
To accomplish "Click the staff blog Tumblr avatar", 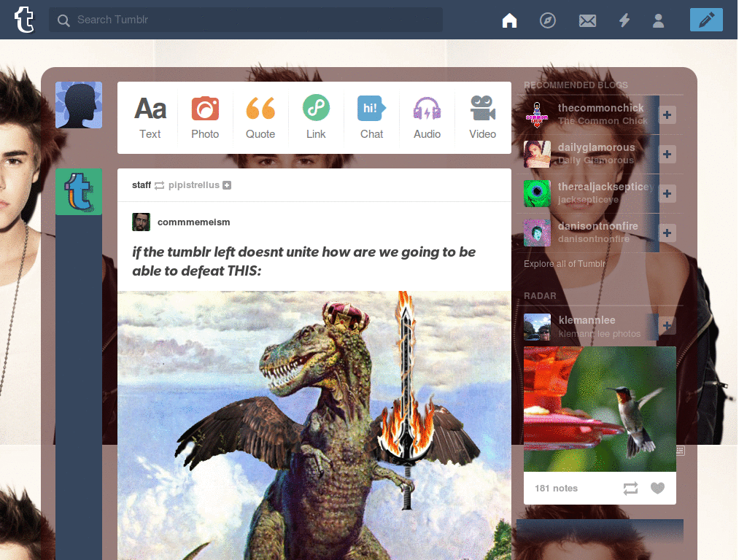I will pos(79,192).
